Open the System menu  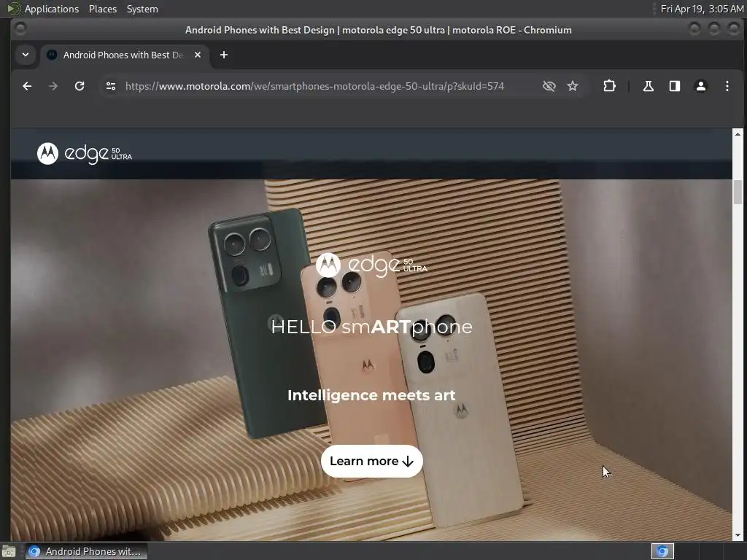point(142,9)
